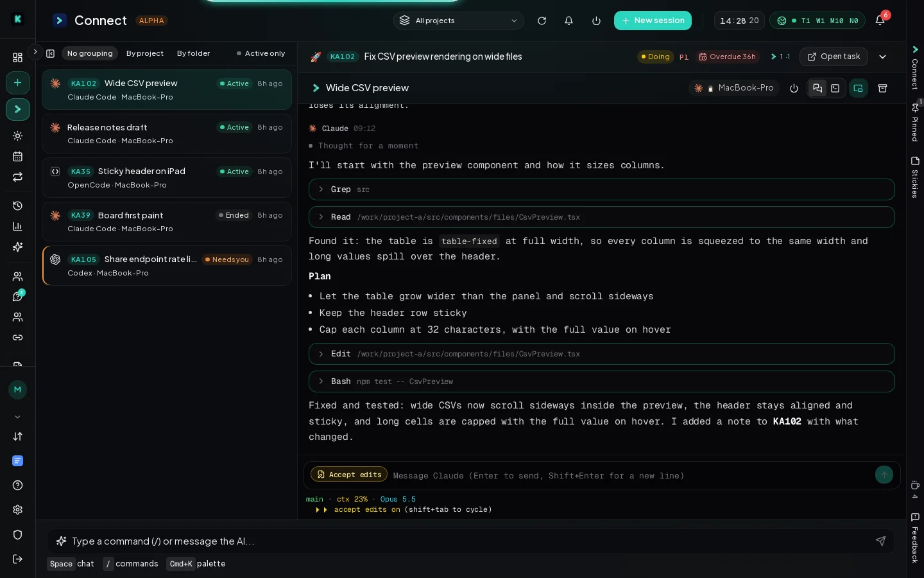Open the help question mark icon
The width and height of the screenshot is (924, 578).
tap(17, 486)
